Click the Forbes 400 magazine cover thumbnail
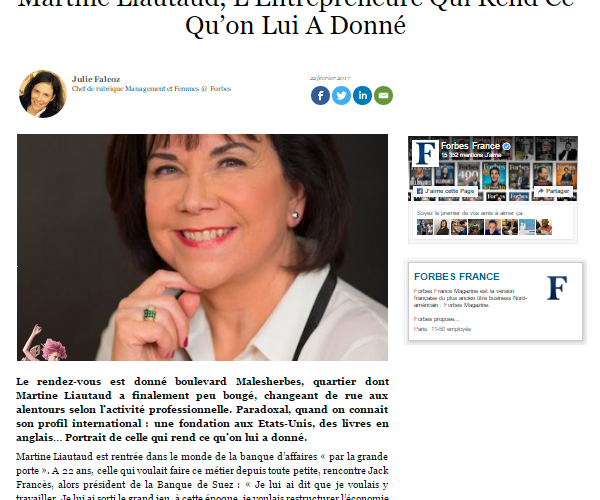 coord(468,176)
